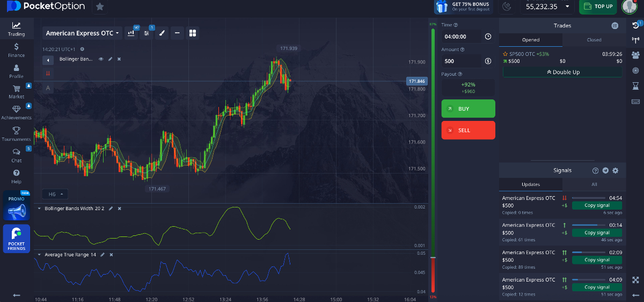Click the trader sentiment green-red bar

tap(433, 161)
